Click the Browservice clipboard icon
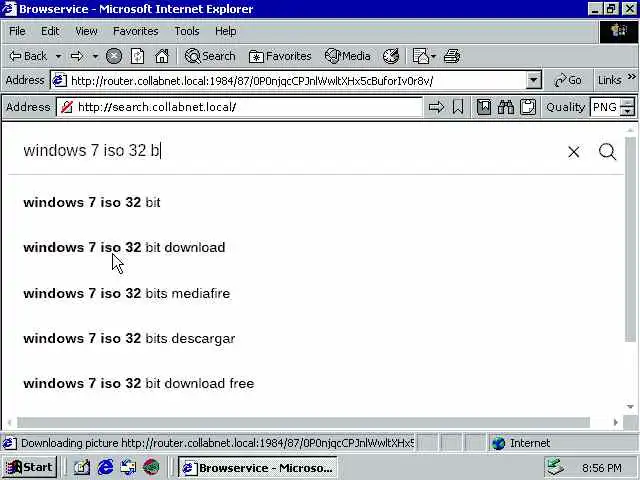Screen dimensions: 640x480 pyautogui.click(x=528, y=107)
